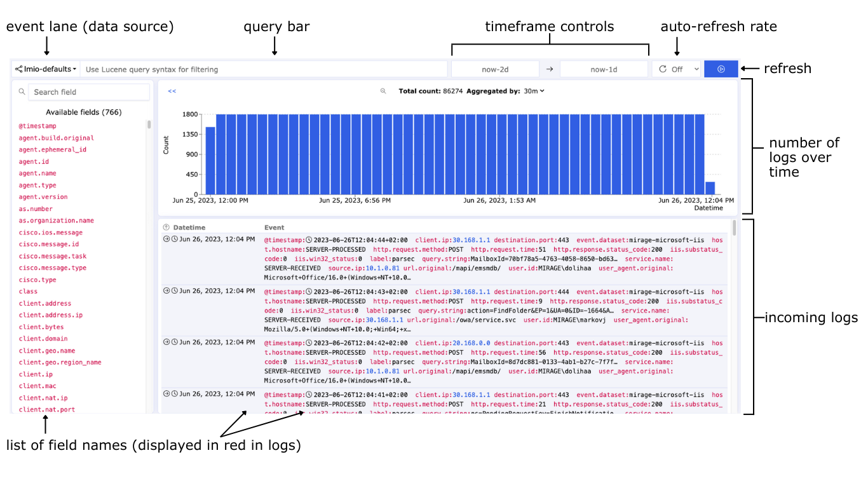The image size is (868, 488).
Task: Click client.ip value 20.168.0.0 in the logs
Action: [471, 342]
